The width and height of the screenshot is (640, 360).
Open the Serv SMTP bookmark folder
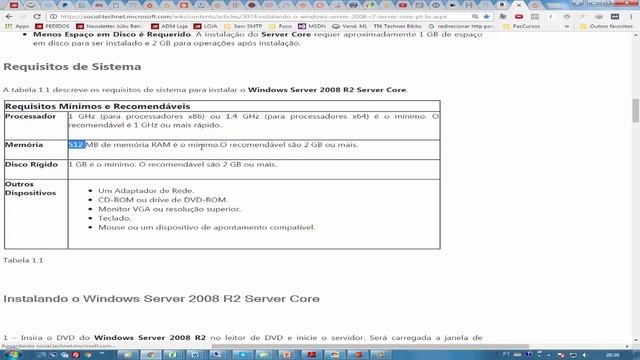click(x=243, y=26)
